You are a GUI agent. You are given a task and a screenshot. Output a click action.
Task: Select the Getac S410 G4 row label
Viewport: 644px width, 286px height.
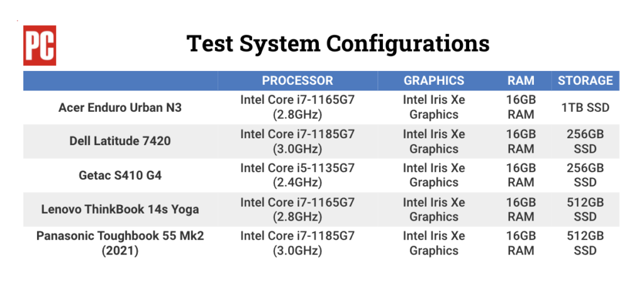point(120,175)
